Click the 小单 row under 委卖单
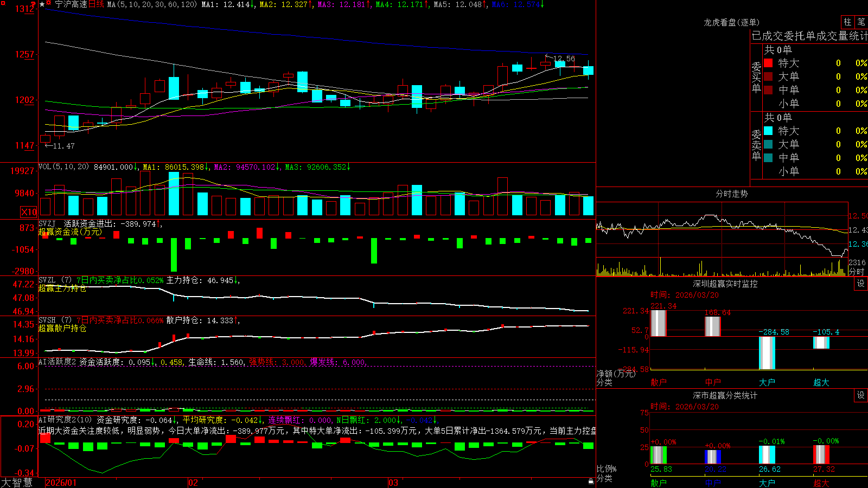The width and height of the screenshot is (868, 488). (815, 171)
